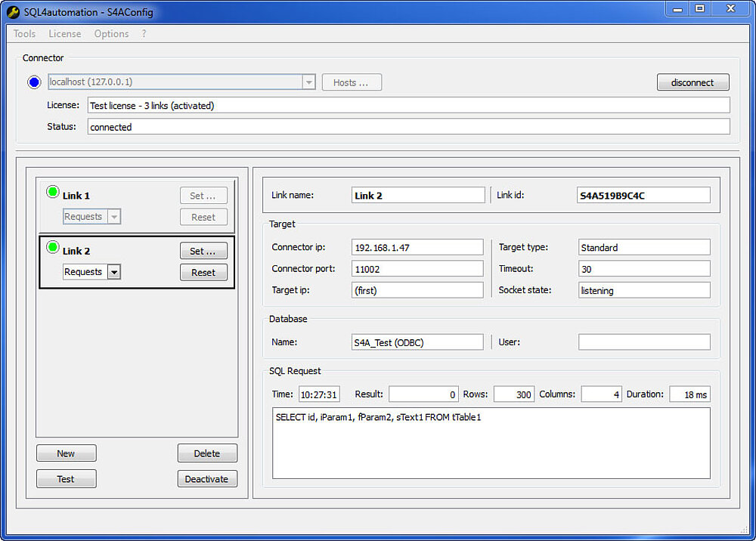Screen dimensions: 756x541
Task: Click the SQL4automation icon in the title bar
Action: 12,11
